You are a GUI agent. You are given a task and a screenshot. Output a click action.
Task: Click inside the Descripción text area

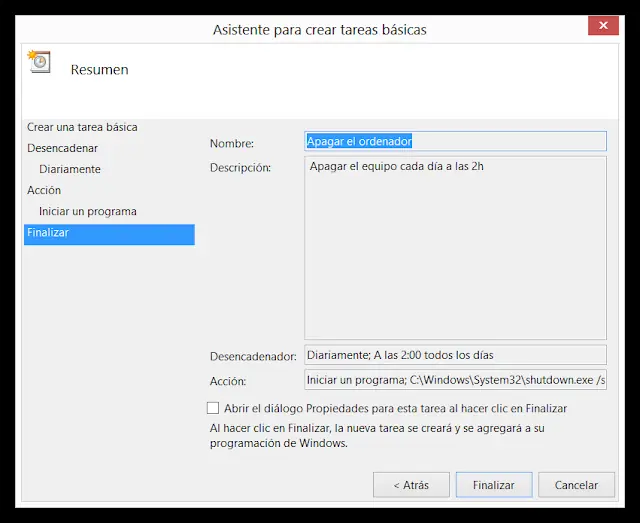click(x=456, y=248)
